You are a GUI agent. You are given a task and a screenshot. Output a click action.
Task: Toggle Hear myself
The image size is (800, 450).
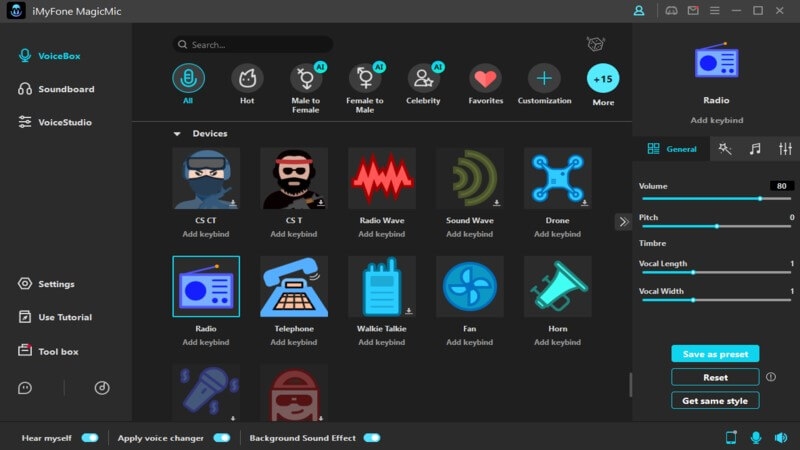pos(90,438)
